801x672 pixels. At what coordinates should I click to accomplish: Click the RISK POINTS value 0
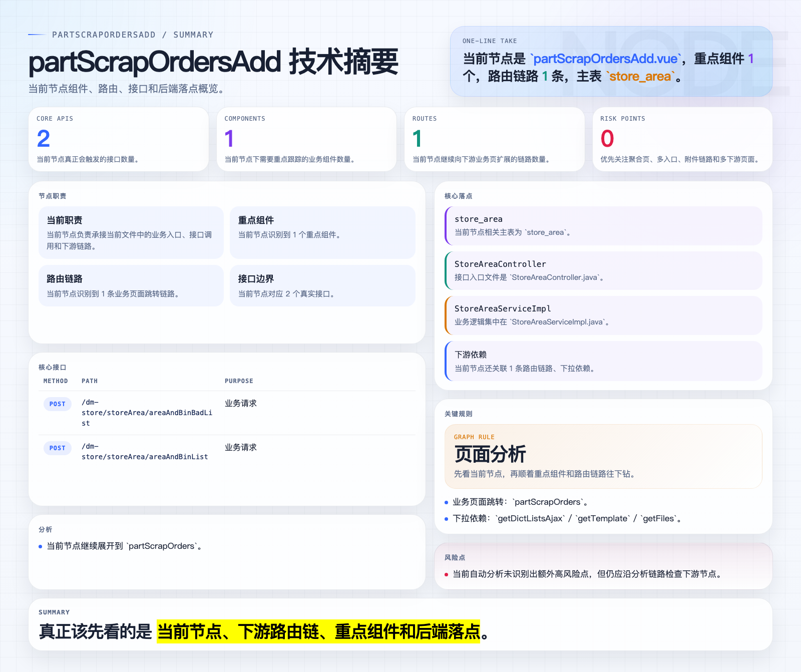tap(607, 139)
